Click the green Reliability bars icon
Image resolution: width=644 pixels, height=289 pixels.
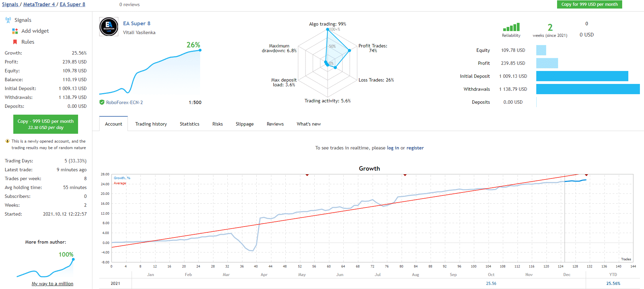pyautogui.click(x=511, y=27)
